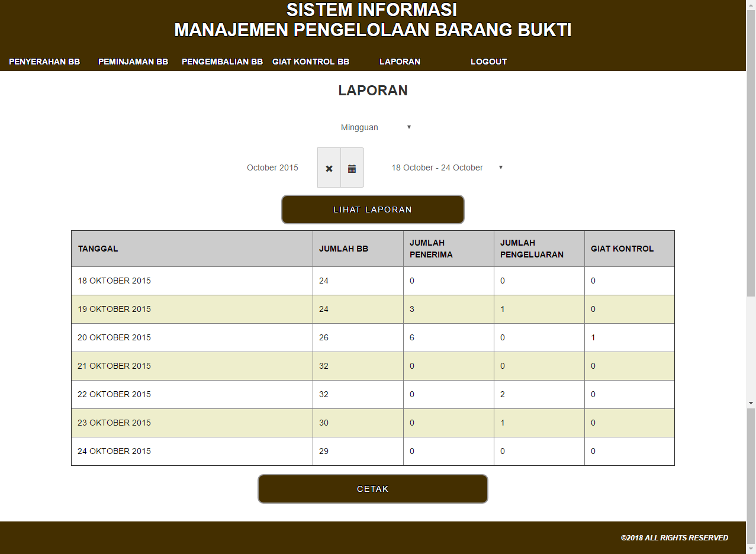756x554 pixels.
Task: Click the October 2015 month input field
Action: 273,168
